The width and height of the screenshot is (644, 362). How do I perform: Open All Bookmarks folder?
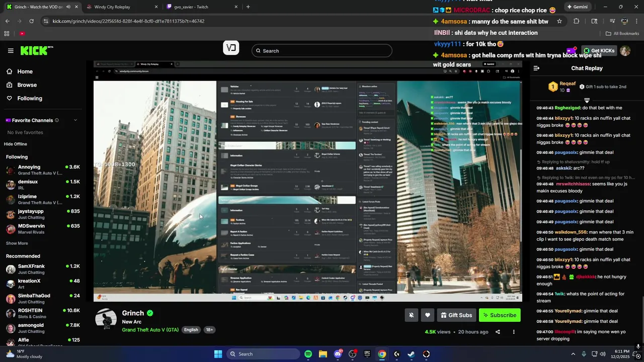622,34
